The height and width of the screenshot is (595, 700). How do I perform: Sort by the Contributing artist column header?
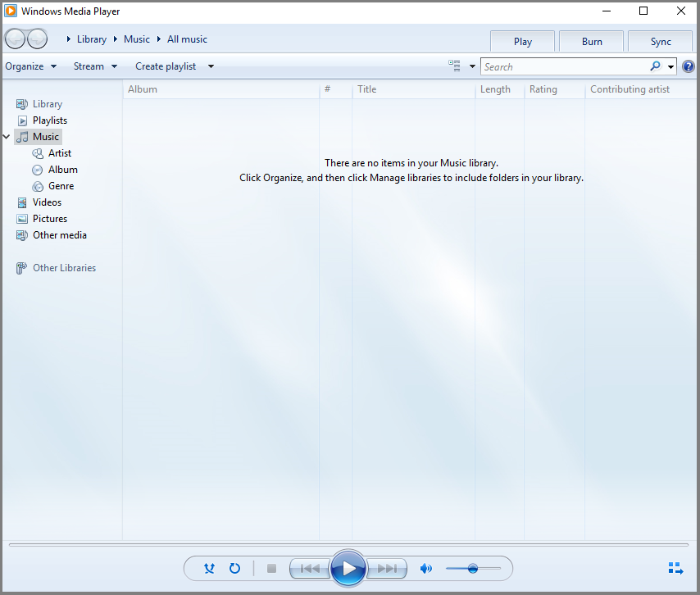click(x=641, y=89)
